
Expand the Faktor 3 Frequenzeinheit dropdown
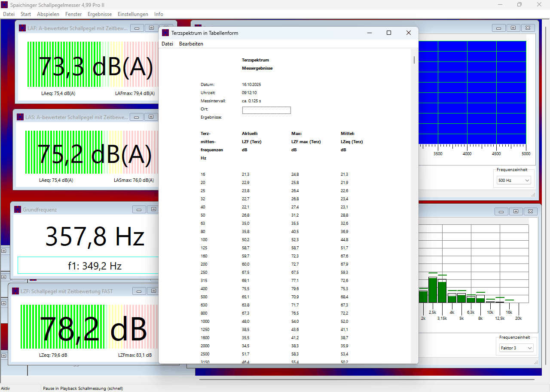(x=516, y=348)
